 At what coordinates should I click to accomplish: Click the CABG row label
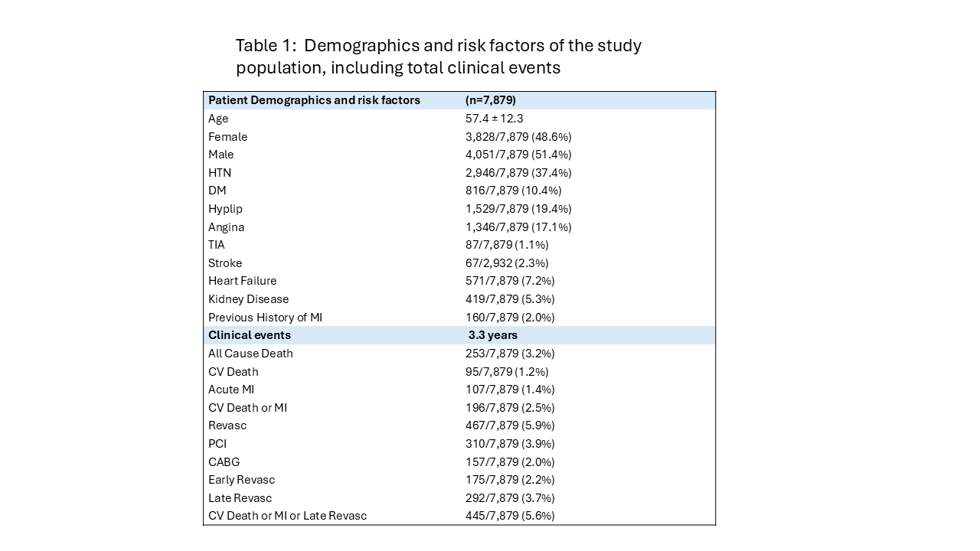(222, 461)
